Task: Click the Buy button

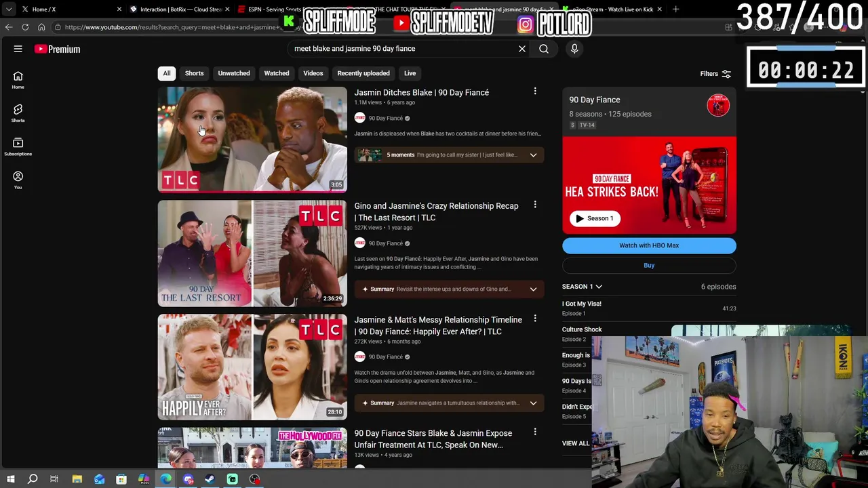Action: 649,266
